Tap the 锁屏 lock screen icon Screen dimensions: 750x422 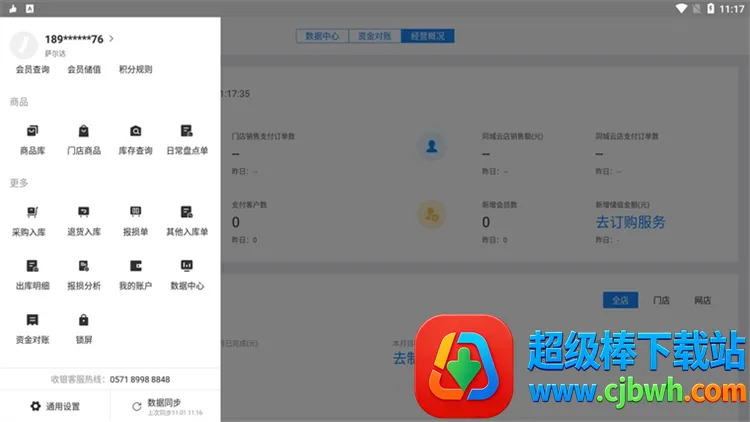[x=84, y=320]
